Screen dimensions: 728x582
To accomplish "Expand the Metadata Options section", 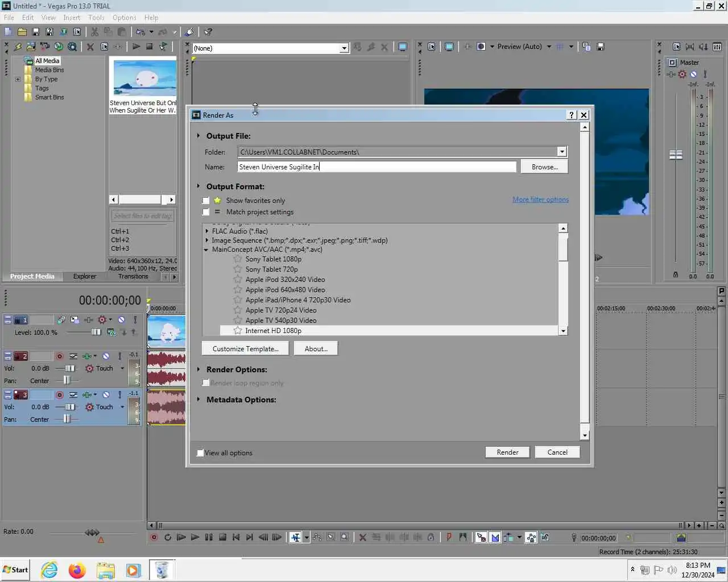I will coord(198,400).
